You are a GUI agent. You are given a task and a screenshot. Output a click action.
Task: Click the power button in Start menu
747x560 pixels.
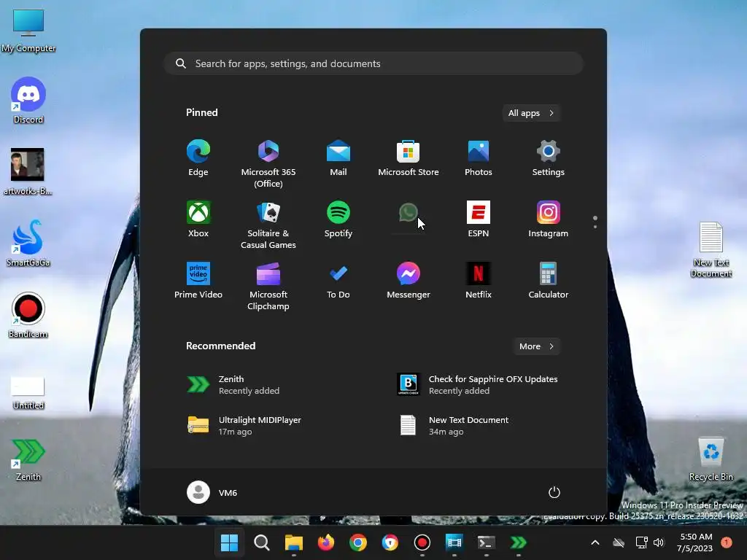(x=554, y=492)
